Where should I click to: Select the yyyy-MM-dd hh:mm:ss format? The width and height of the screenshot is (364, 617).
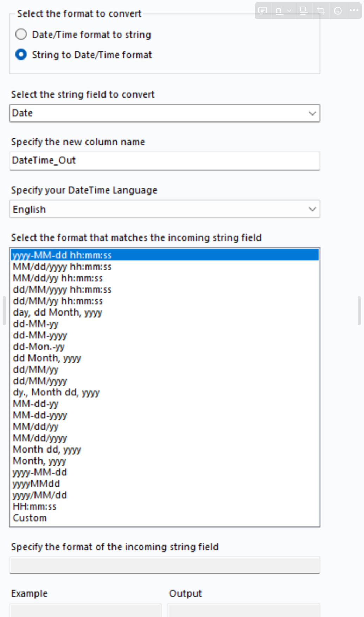[x=62, y=255]
